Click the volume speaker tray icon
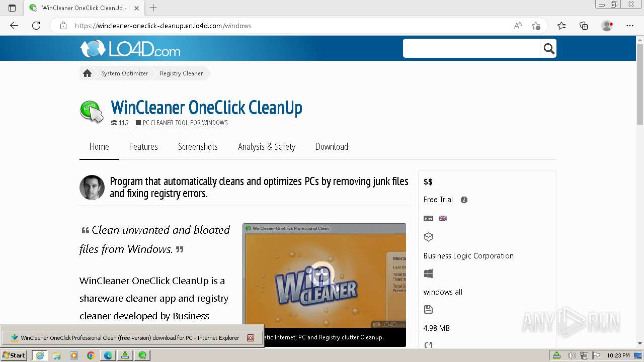 pos(573,355)
